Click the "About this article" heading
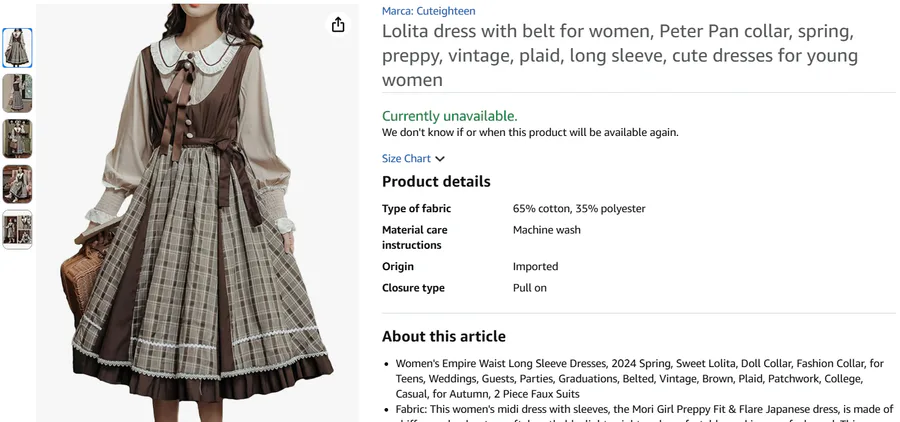This screenshot has width=900, height=422. tap(443, 336)
